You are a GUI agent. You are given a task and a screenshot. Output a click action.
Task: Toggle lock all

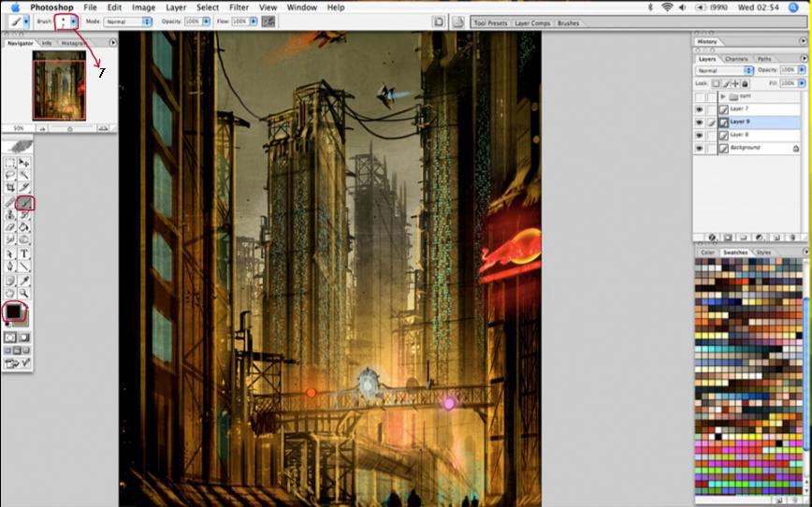click(x=746, y=83)
